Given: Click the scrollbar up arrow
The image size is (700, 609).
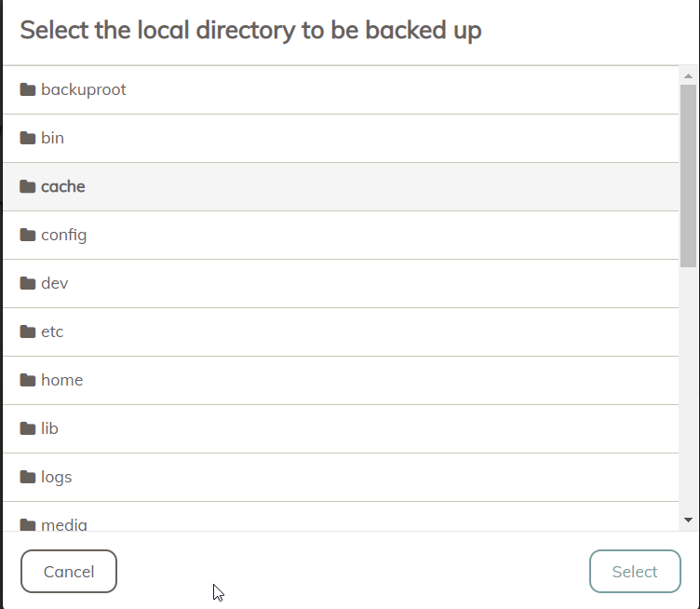Looking at the screenshot, I should tap(688, 76).
